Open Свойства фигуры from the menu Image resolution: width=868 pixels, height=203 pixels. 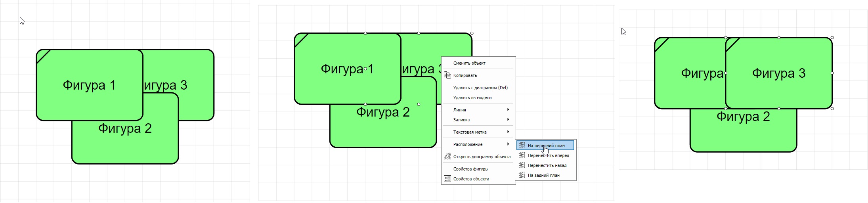[x=471, y=169]
